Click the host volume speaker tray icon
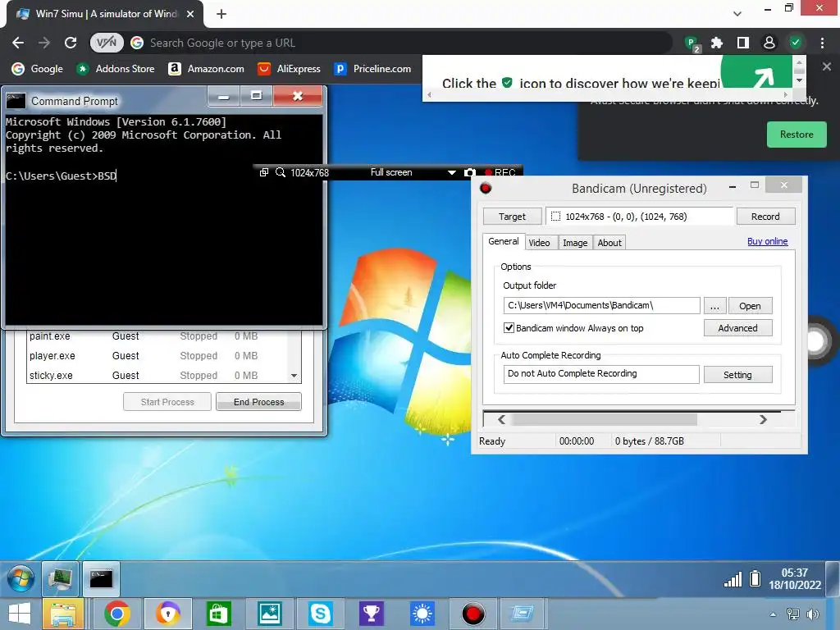The image size is (840, 630). [813, 614]
